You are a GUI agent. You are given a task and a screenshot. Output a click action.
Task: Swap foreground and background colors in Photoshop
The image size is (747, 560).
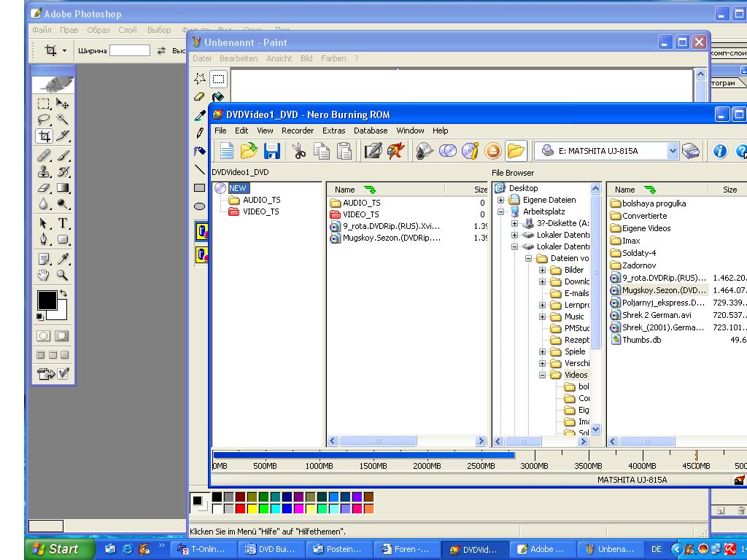click(63, 294)
